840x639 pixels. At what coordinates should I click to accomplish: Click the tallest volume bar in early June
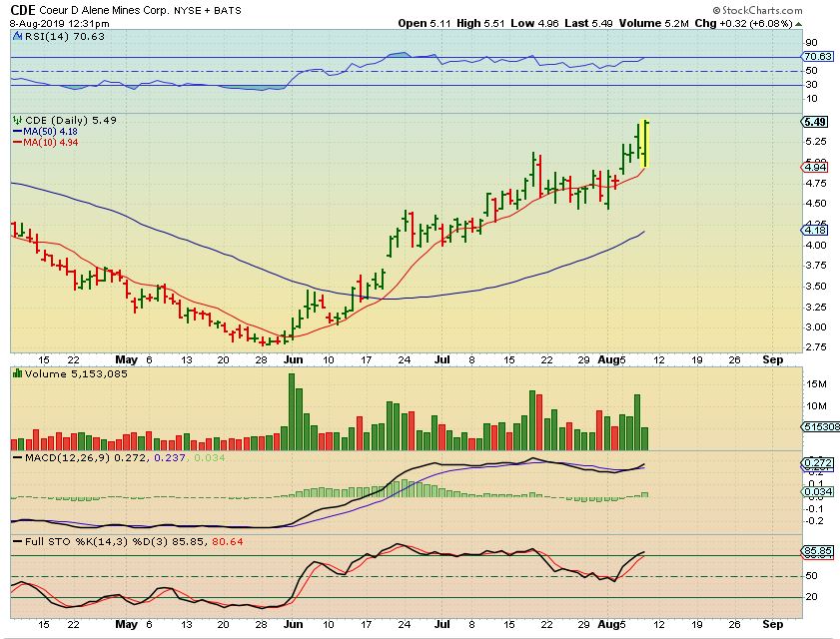[292, 411]
